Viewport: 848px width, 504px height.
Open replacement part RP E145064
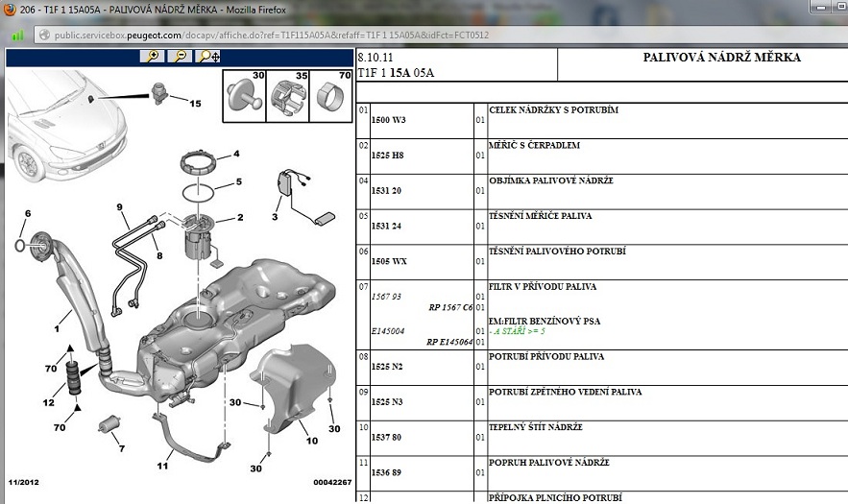coord(449,342)
